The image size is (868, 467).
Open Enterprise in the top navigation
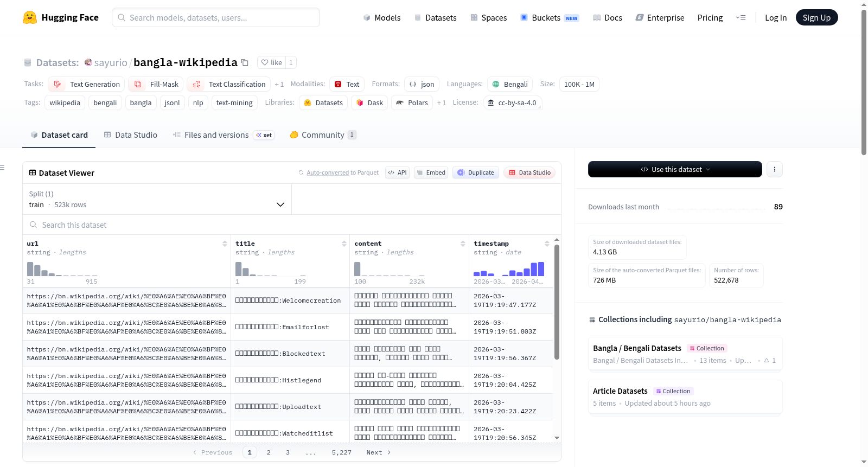(660, 18)
